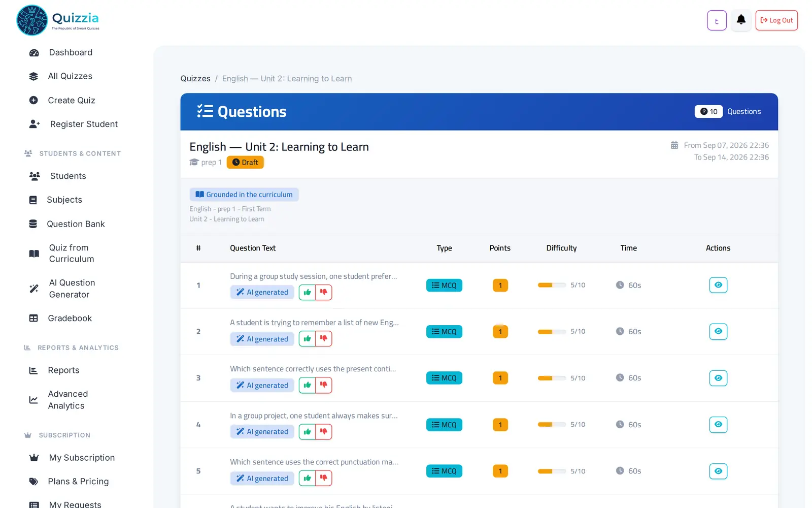Switch language with the Arabic button

click(x=717, y=20)
